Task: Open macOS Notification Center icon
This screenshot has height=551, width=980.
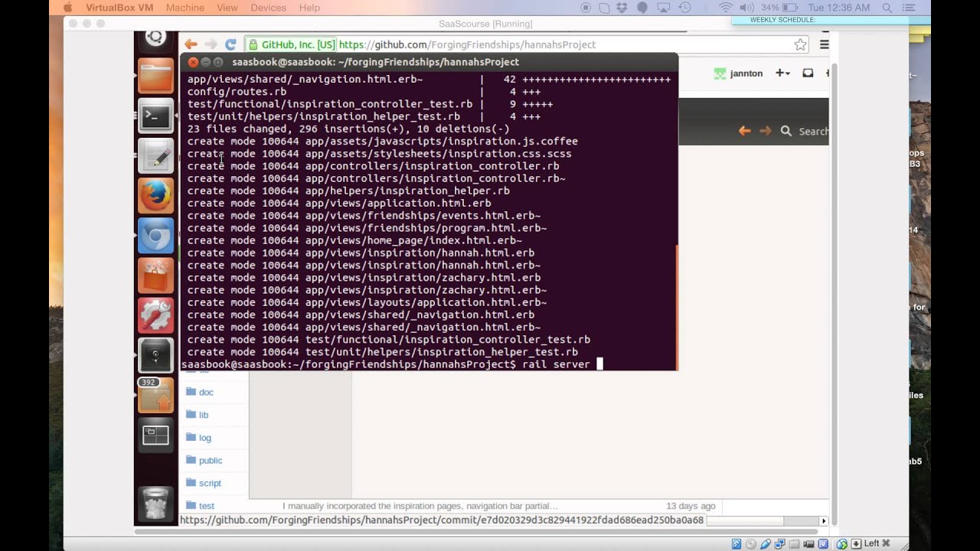Action: click(910, 8)
